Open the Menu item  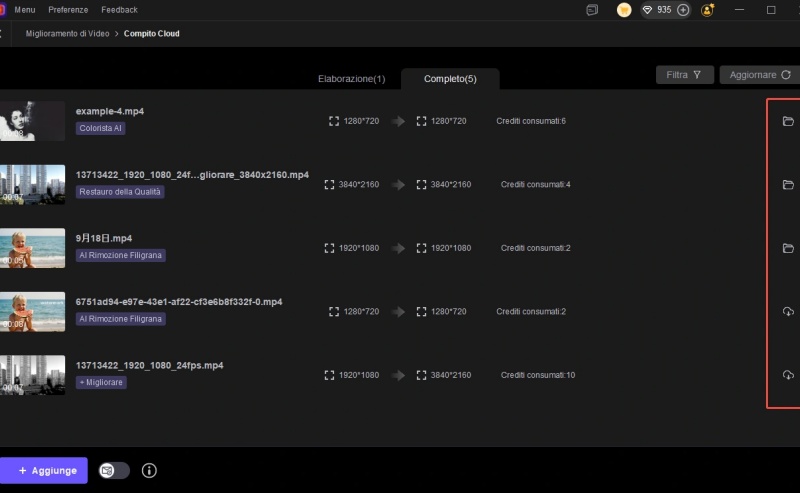[25, 10]
